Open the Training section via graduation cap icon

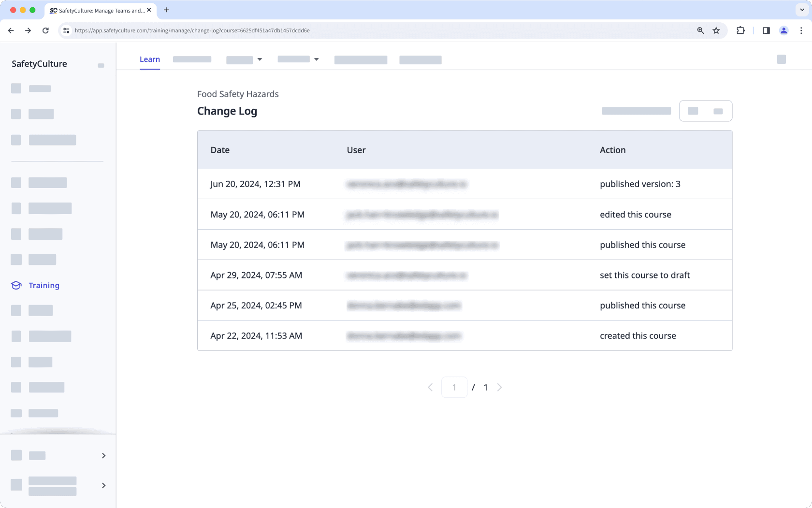pyautogui.click(x=16, y=285)
